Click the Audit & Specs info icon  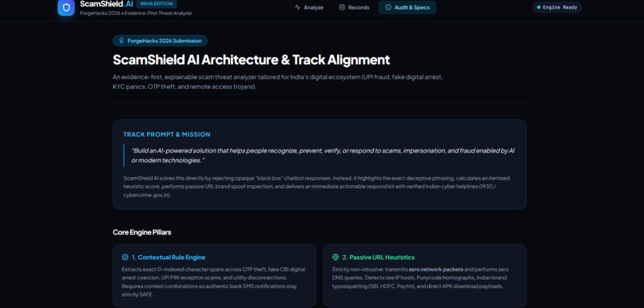388,7
